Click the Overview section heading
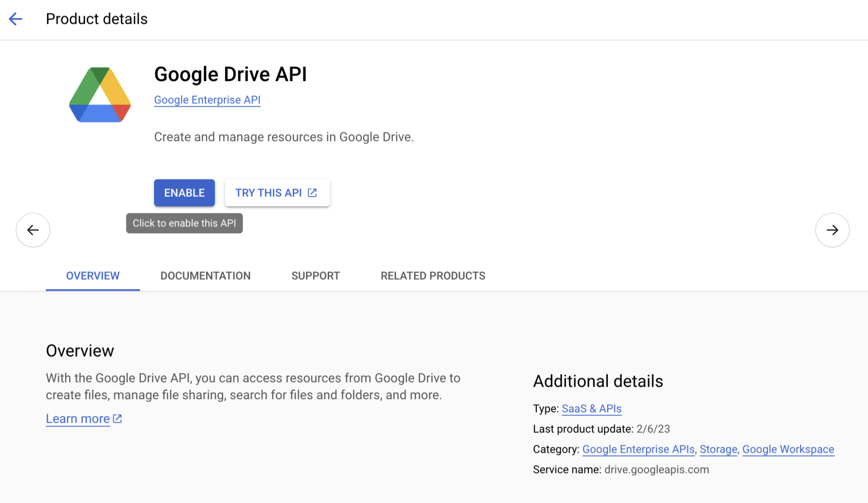This screenshot has height=503, width=868. pyautogui.click(x=80, y=351)
